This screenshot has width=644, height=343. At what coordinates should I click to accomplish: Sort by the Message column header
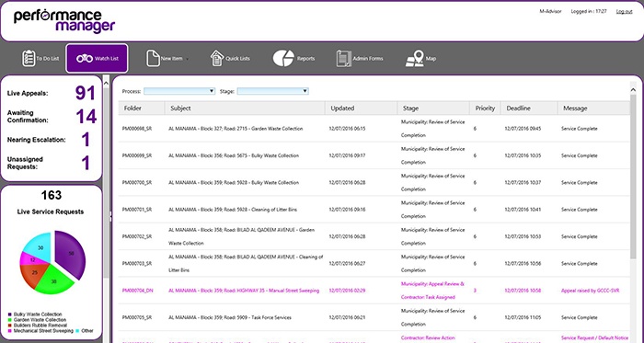[x=593, y=109]
